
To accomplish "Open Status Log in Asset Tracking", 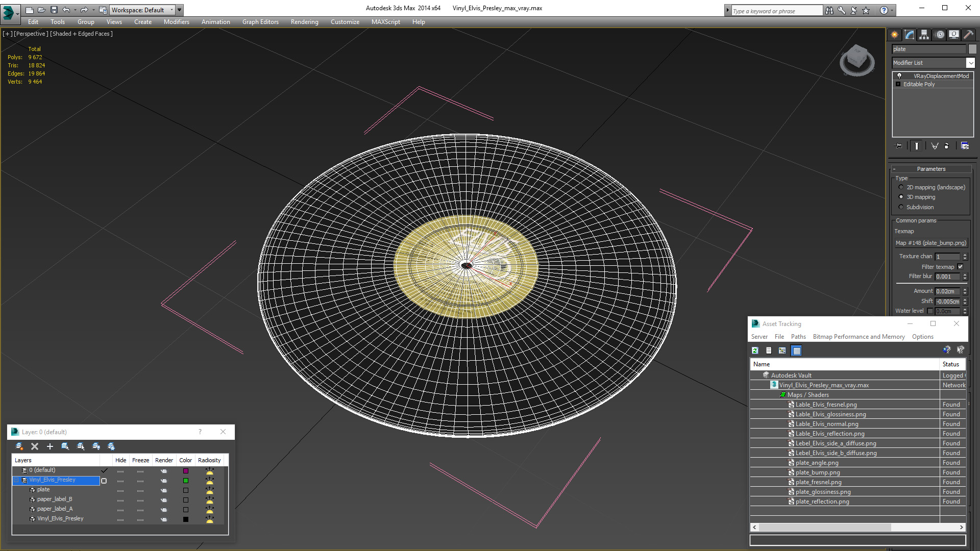I will pos(769,350).
